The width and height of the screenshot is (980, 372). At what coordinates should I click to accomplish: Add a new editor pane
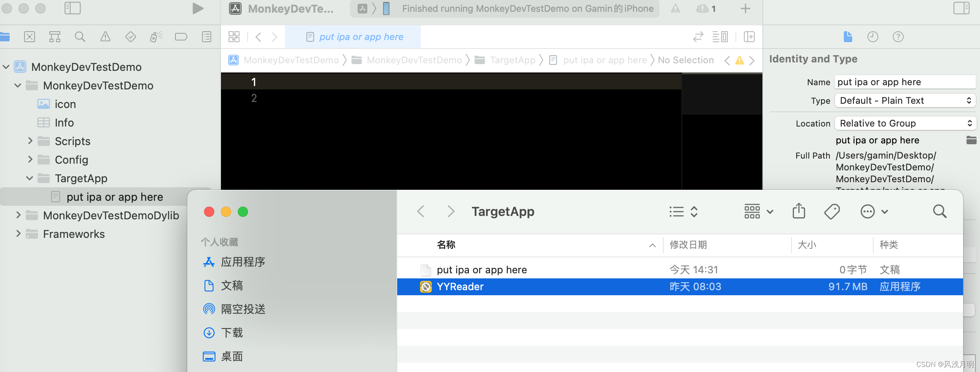click(749, 37)
